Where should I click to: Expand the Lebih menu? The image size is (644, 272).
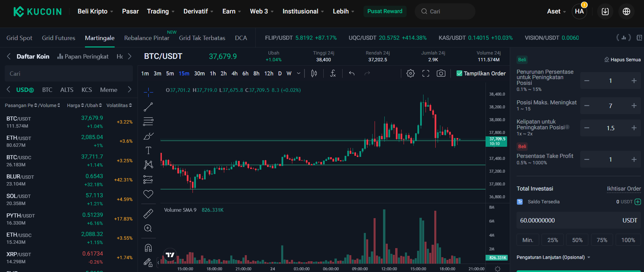(x=344, y=11)
